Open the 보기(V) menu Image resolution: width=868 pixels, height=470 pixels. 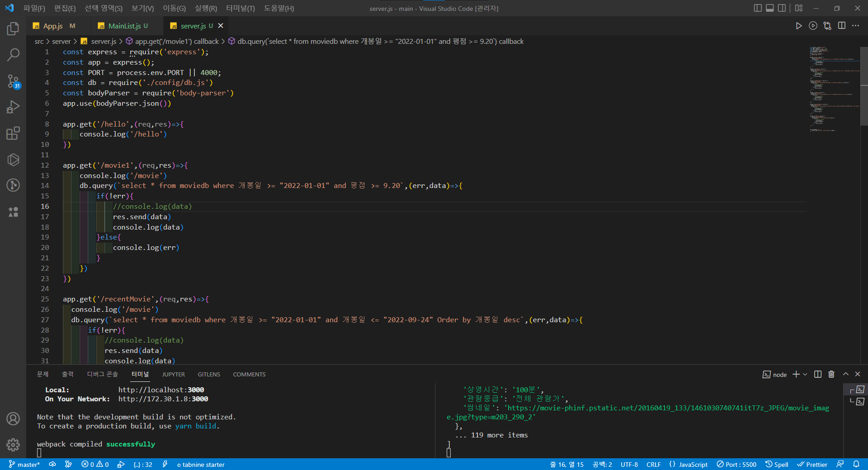(x=143, y=8)
